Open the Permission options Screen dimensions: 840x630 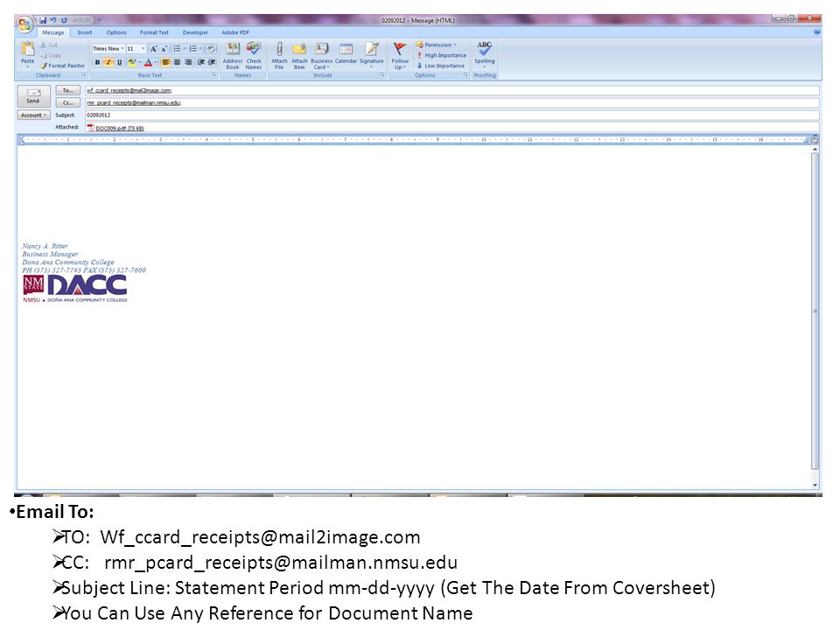coord(436,45)
